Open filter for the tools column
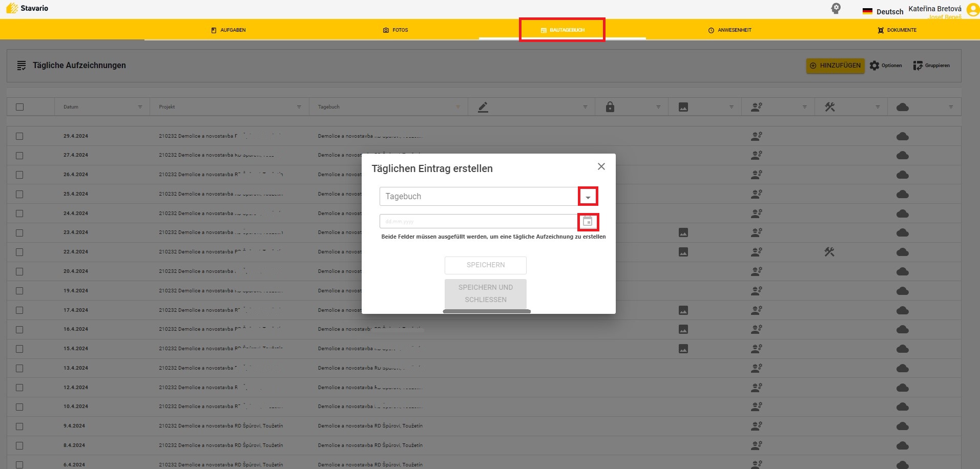Screen dimensions: 980x469 [x=878, y=107]
